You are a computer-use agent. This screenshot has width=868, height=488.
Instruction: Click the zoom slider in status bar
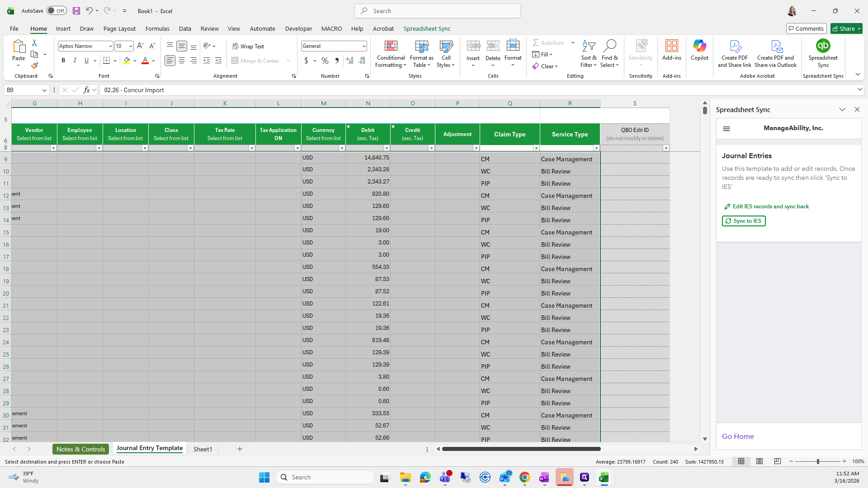[x=817, y=461]
